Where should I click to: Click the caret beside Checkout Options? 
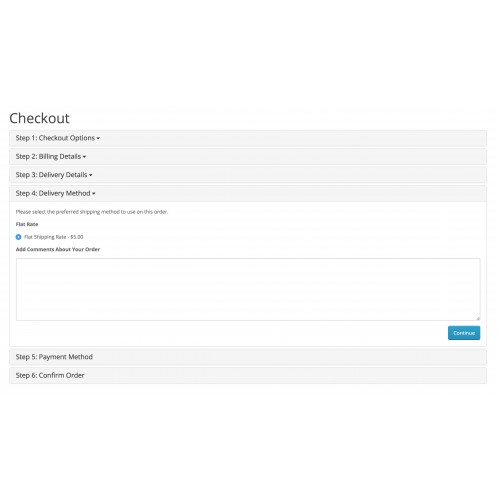point(98,138)
